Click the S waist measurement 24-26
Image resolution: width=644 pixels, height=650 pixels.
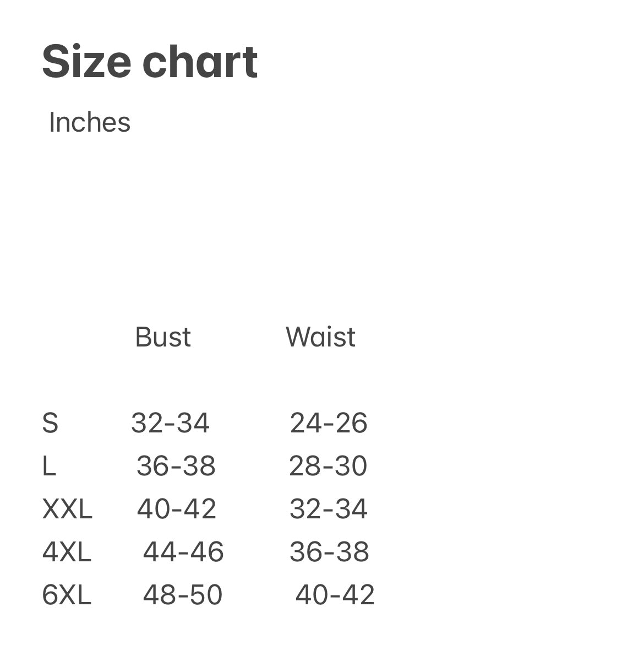329,423
